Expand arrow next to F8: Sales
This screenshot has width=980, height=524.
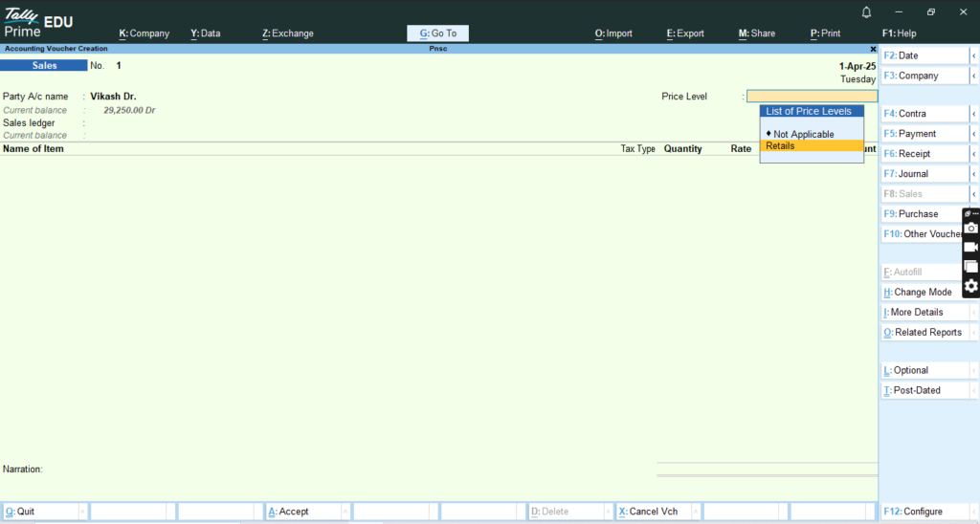pos(973,193)
